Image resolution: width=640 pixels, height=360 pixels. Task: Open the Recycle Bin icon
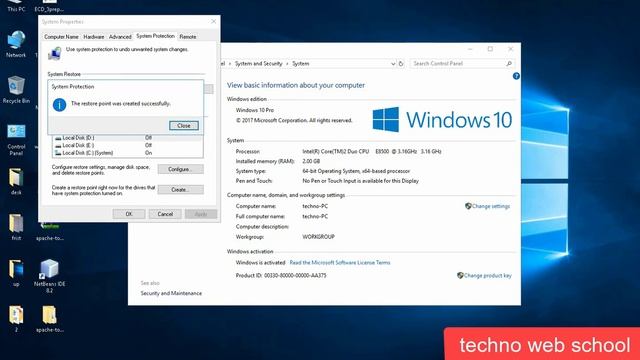(x=16, y=89)
